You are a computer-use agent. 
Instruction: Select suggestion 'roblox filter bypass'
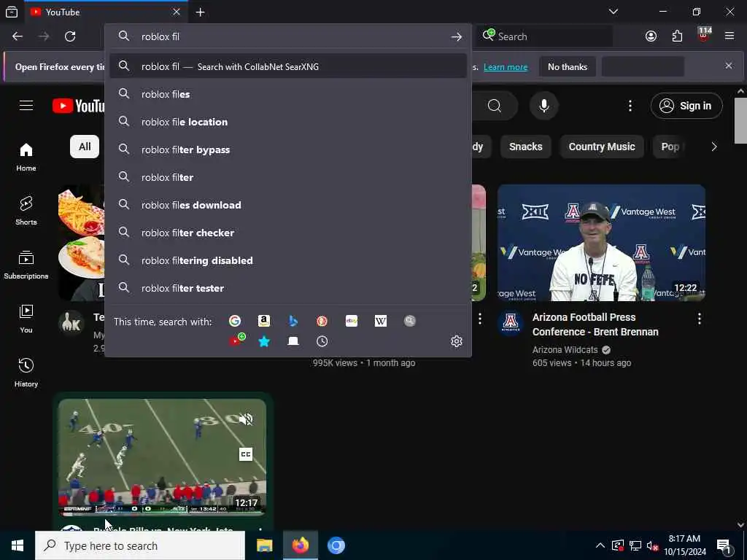(x=287, y=149)
